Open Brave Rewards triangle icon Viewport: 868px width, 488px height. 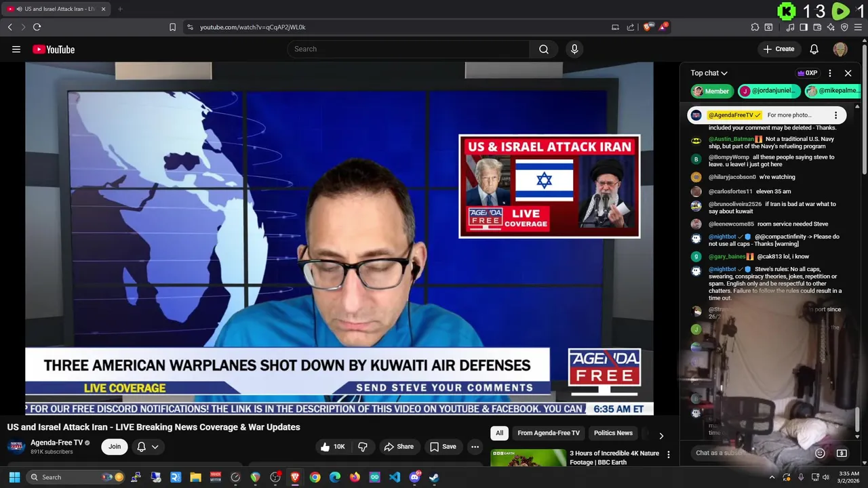pos(663,27)
